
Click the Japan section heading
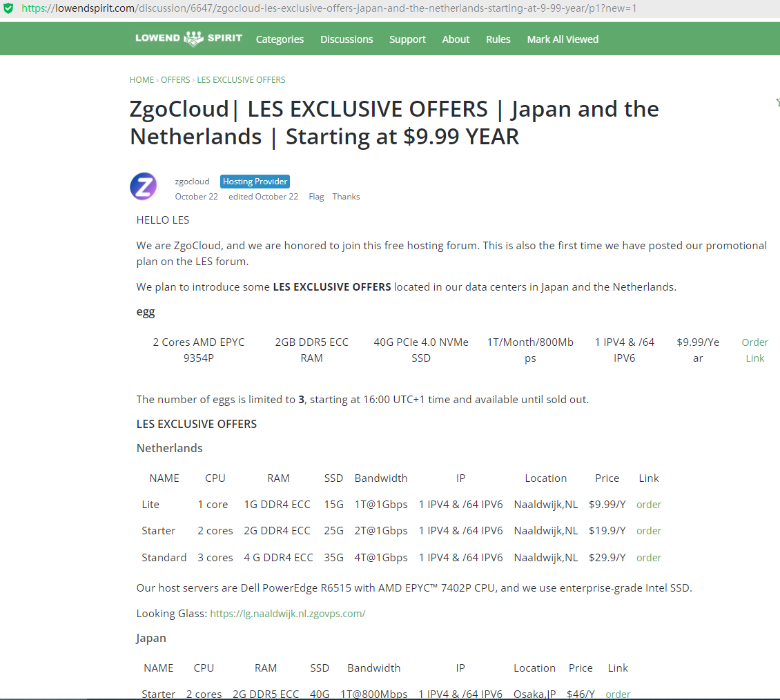pyautogui.click(x=151, y=639)
